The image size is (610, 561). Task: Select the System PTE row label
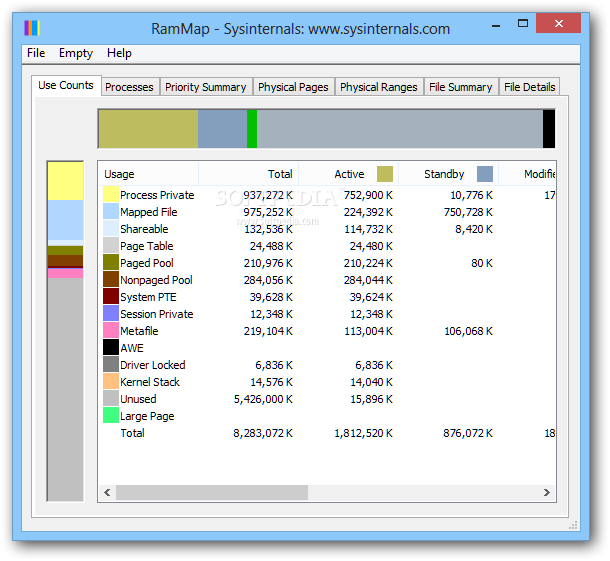[148, 297]
